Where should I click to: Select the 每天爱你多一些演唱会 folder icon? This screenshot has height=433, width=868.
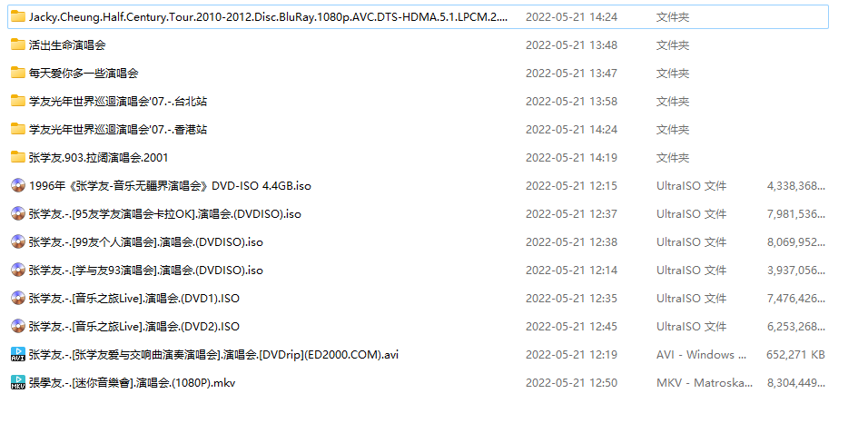point(18,74)
